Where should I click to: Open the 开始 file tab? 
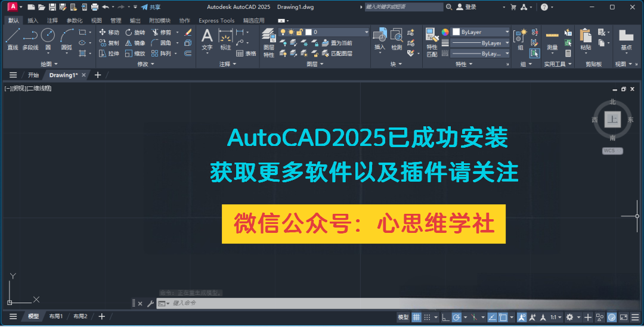click(33, 75)
